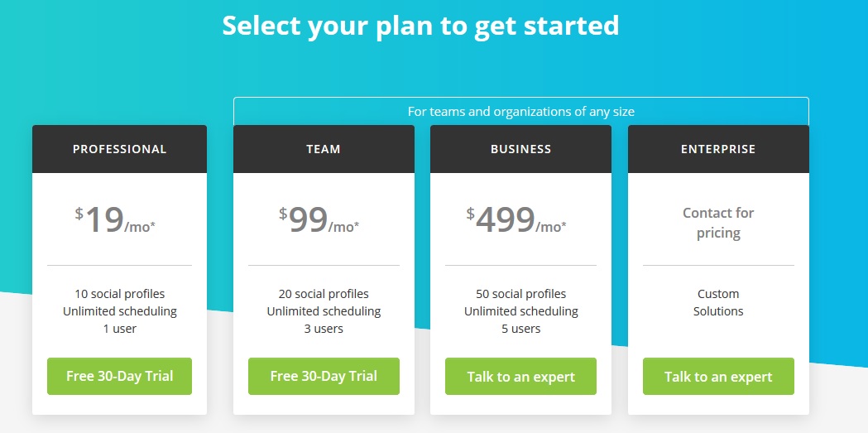The image size is (868, 433).
Task: Click the Select your plan heading
Action: point(420,26)
